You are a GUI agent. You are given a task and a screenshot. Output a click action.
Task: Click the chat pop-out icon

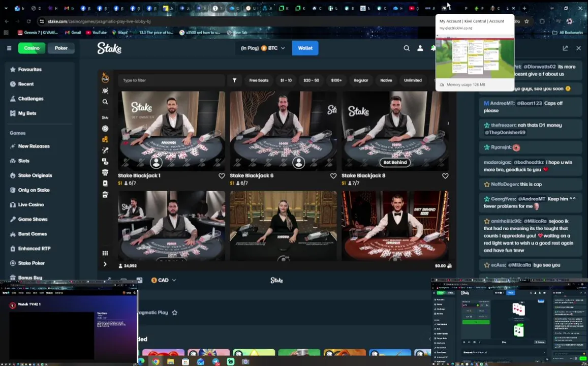pos(565,48)
